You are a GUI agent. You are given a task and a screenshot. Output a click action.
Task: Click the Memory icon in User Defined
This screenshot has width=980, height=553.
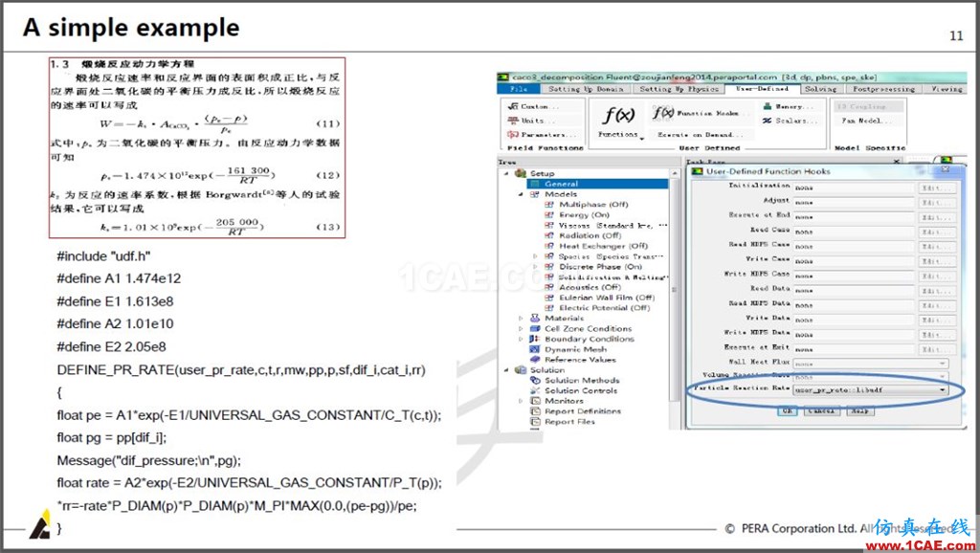point(768,106)
